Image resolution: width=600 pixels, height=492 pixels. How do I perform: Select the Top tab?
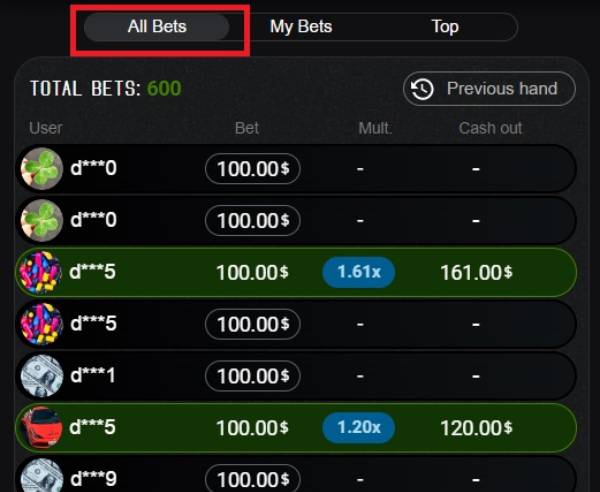click(445, 27)
